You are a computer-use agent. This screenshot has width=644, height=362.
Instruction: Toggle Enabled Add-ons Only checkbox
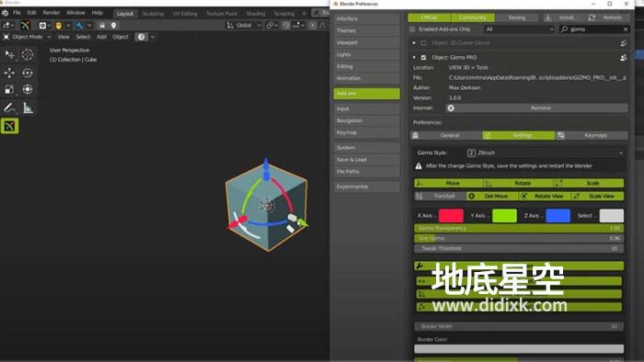pyautogui.click(x=412, y=29)
